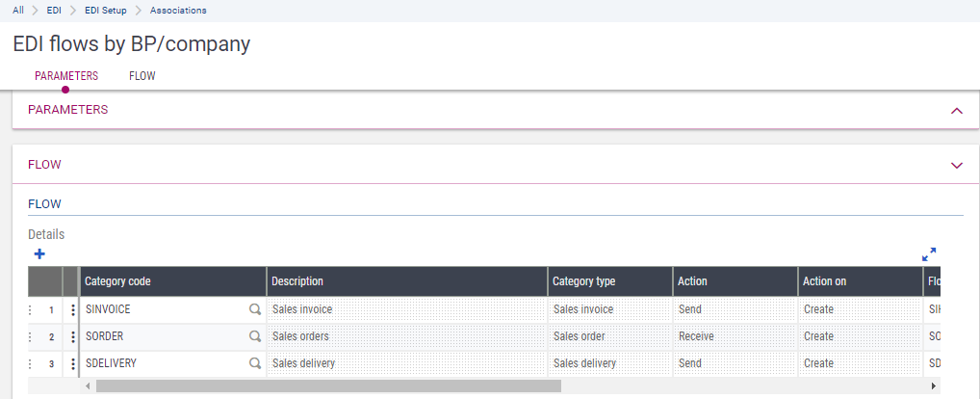980x399 pixels.
Task: Open lookup magnifier for SINVOICE category code
Action: click(255, 309)
